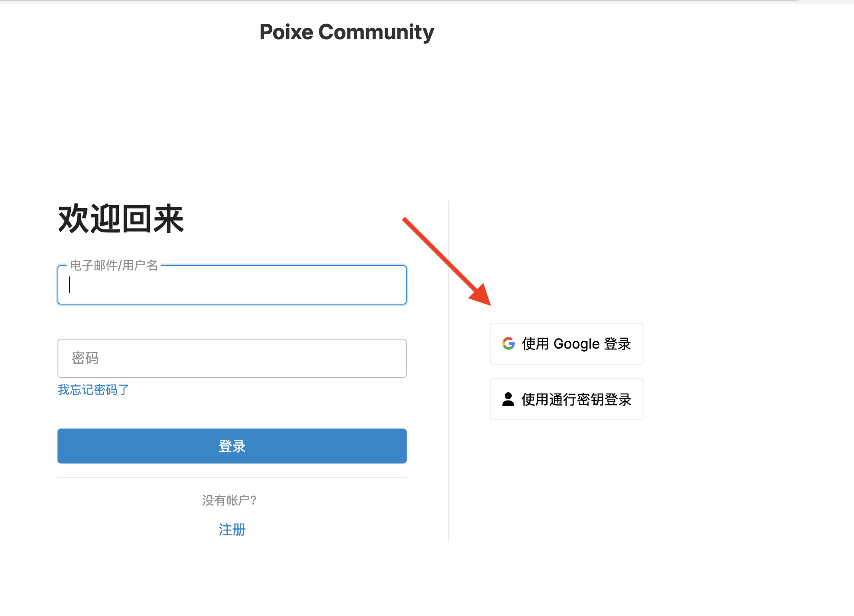This screenshot has width=854, height=616.
Task: Go to the 注册 sign-up link
Action: pyautogui.click(x=232, y=529)
